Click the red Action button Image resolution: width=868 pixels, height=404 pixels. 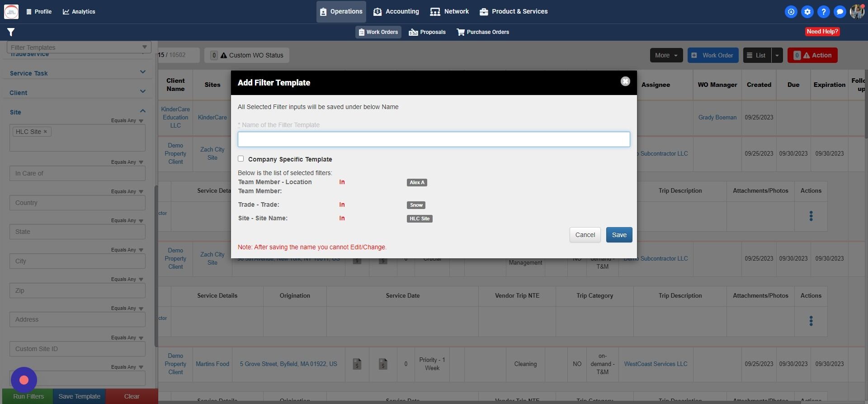[x=812, y=55]
